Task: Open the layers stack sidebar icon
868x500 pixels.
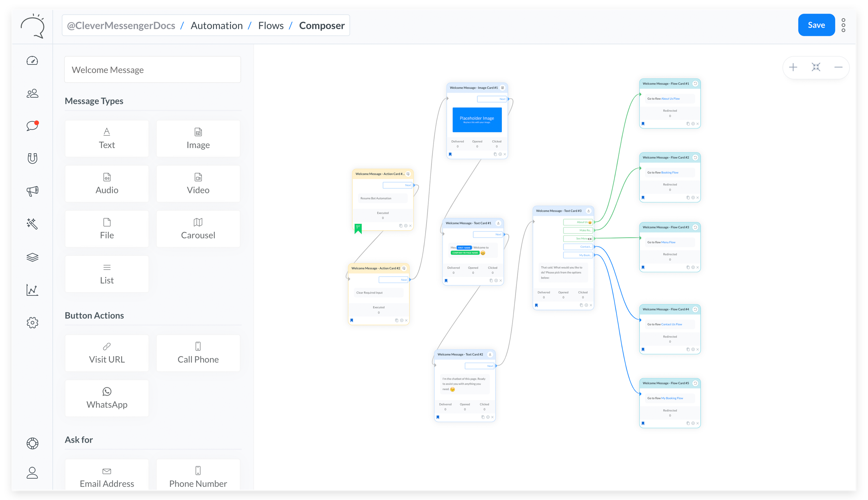Action: pyautogui.click(x=32, y=257)
